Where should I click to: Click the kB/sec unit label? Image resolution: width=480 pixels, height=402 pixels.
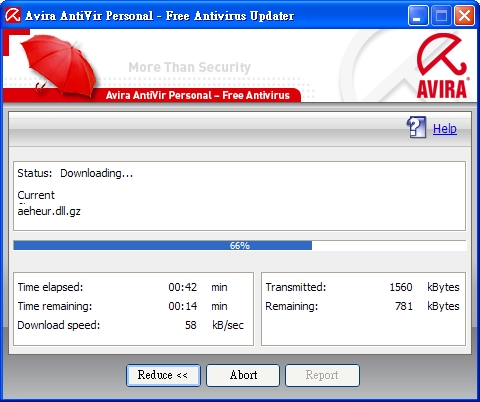[x=228, y=325]
